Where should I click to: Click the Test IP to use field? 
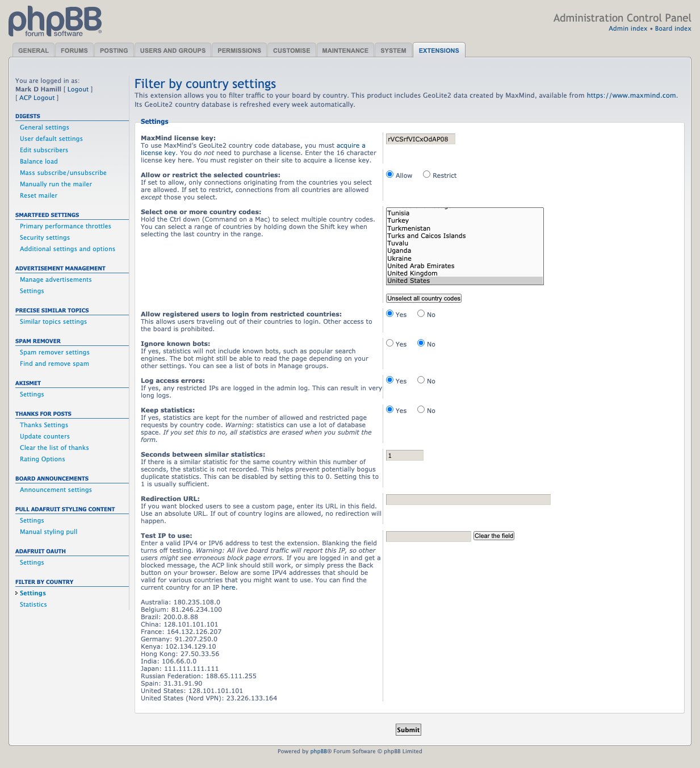pos(429,537)
